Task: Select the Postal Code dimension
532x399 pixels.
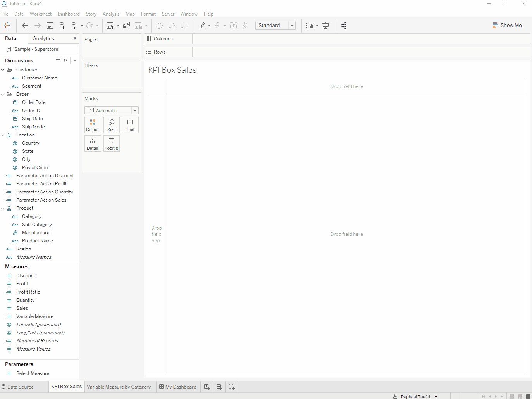Action: (35, 168)
